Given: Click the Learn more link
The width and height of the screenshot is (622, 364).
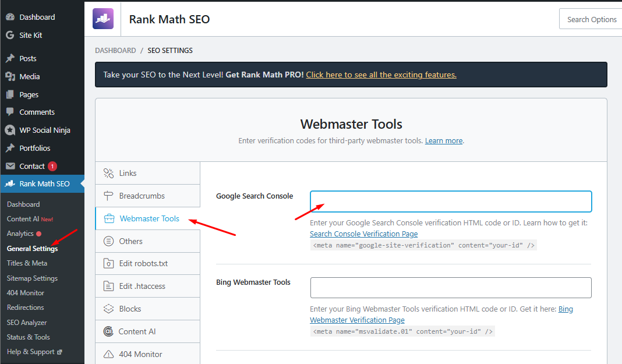Looking at the screenshot, I should (443, 141).
